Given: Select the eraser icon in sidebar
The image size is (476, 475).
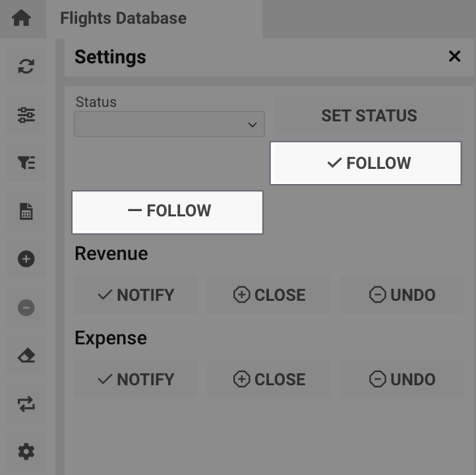Looking at the screenshot, I should click(26, 356).
